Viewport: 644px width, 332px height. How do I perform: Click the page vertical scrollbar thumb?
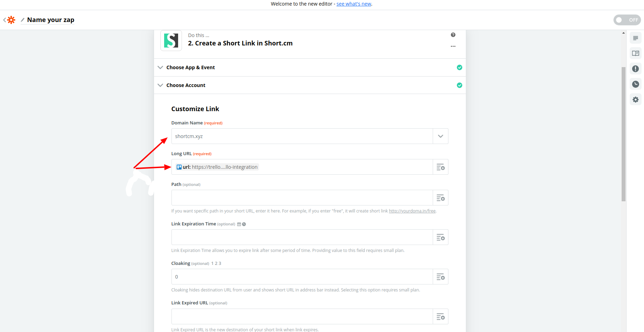tap(623, 134)
